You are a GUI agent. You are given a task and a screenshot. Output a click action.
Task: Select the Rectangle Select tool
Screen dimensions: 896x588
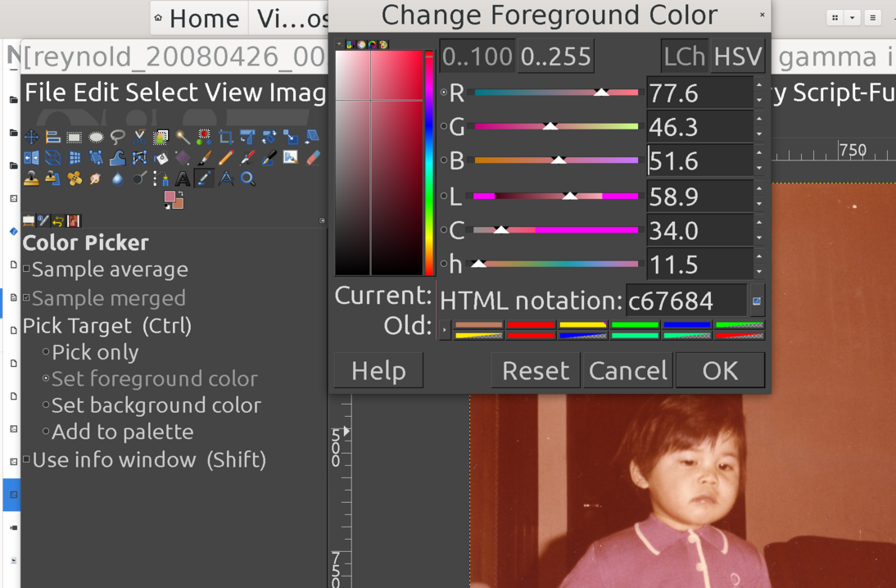coord(75,137)
